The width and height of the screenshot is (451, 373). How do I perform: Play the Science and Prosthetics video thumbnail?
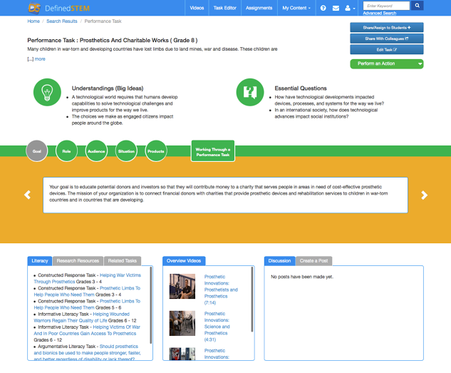click(x=182, y=323)
